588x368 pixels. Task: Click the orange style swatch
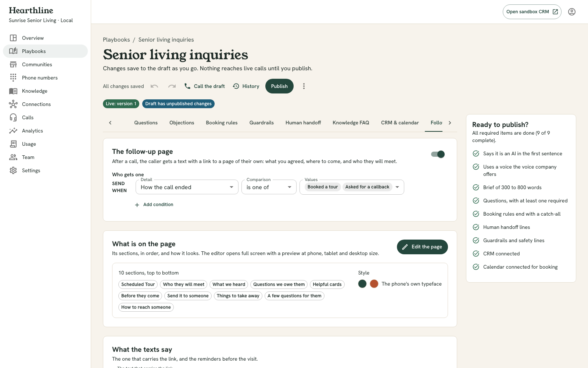[374, 284]
